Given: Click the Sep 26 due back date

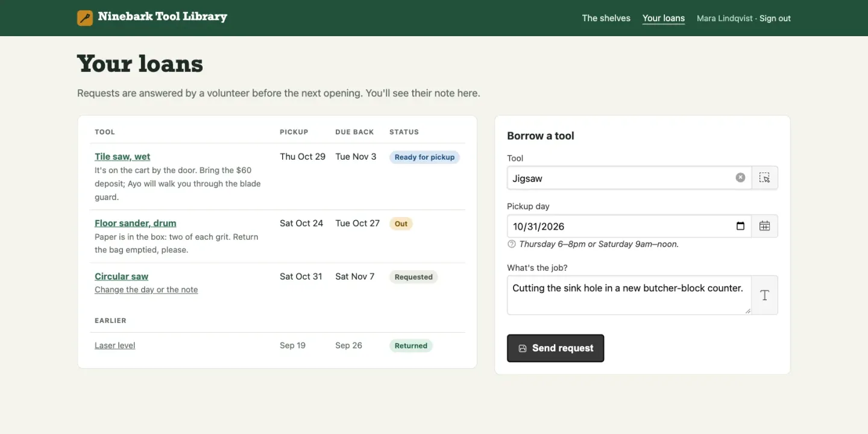Looking at the screenshot, I should tap(349, 345).
